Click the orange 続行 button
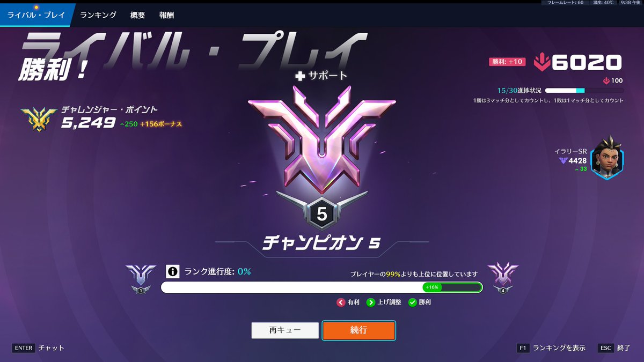Screen dimensions: 644x362 pyautogui.click(x=358, y=330)
